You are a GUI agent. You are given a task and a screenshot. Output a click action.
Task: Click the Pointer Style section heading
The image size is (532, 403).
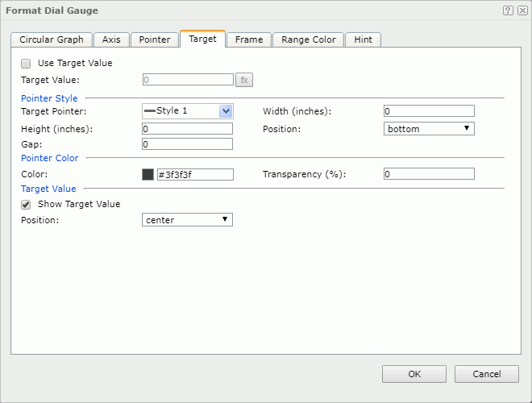click(49, 98)
